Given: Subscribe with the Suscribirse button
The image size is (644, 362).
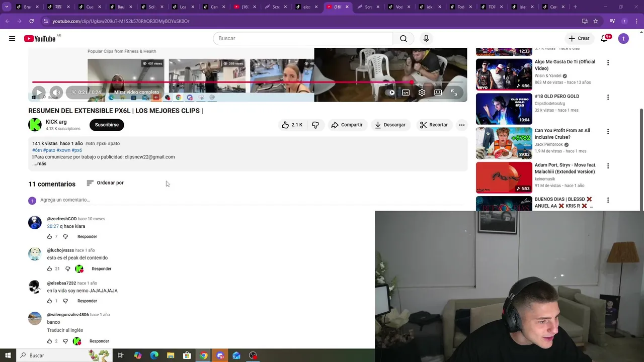Looking at the screenshot, I should tap(107, 125).
